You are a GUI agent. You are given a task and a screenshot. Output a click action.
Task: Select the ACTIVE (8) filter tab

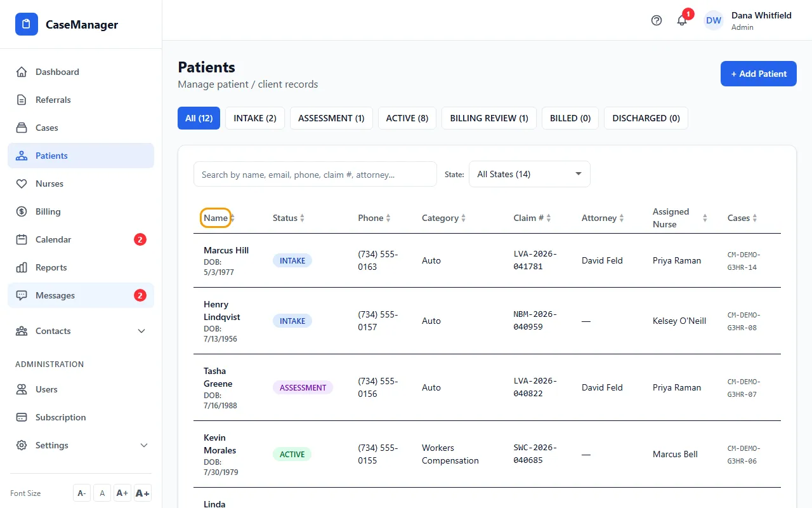(407, 118)
